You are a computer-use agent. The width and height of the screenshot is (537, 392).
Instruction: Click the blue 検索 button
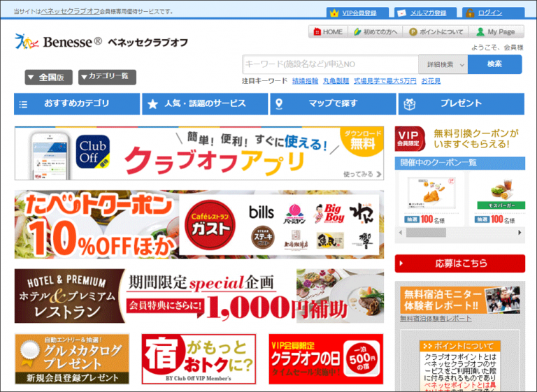point(494,64)
